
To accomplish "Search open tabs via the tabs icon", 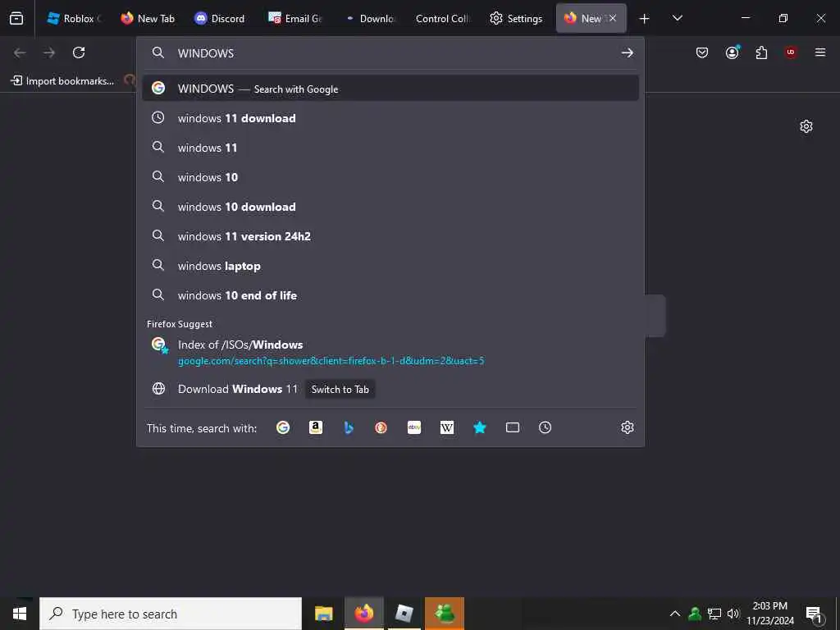I will 513,427.
